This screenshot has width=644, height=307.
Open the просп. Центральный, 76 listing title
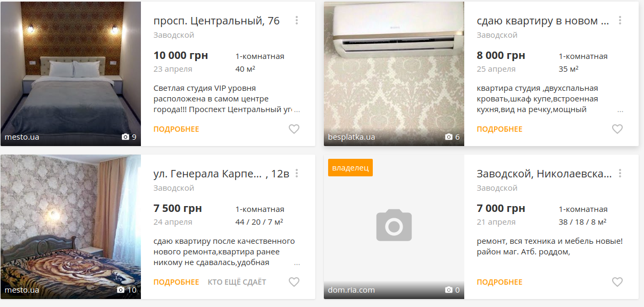216,21
